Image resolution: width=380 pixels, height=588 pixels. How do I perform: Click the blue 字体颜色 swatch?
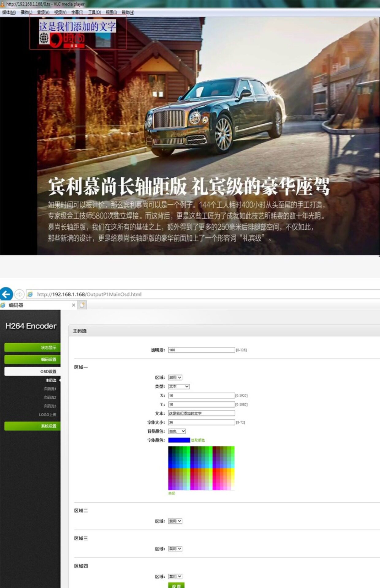[x=179, y=440]
